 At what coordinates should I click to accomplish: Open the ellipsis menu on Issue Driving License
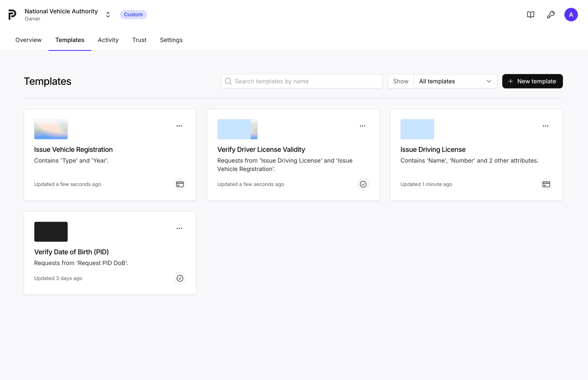(545, 126)
